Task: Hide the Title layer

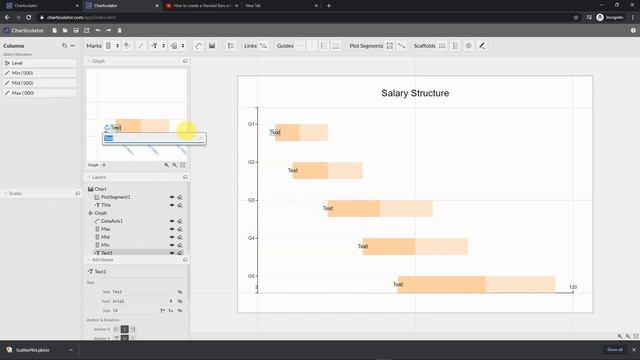Action: coord(172,205)
